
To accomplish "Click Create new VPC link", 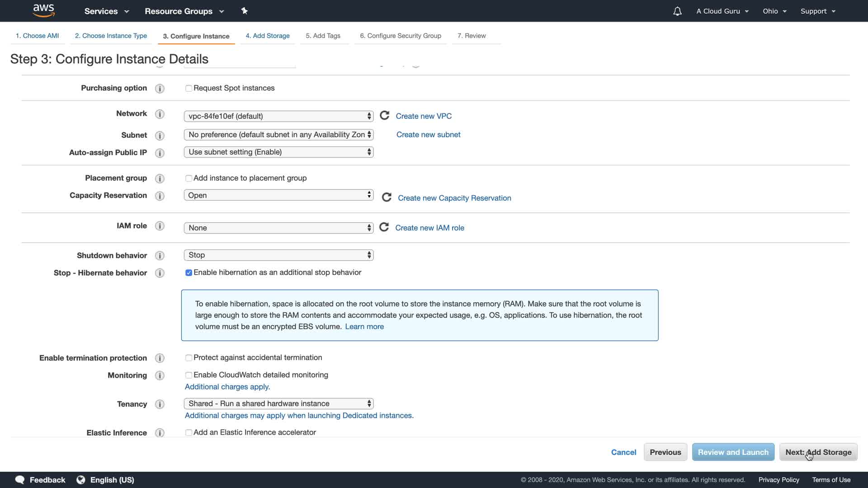I will point(424,116).
